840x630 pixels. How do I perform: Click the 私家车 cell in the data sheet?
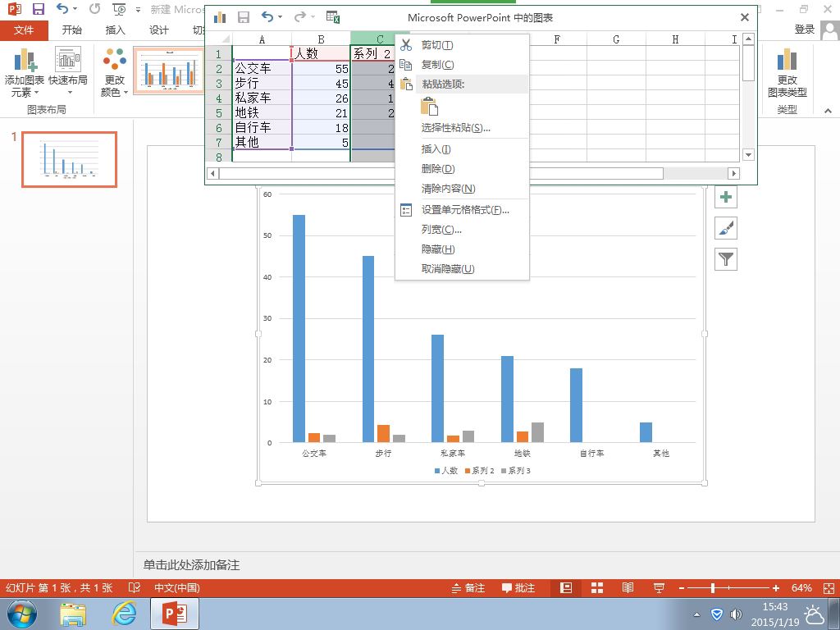[x=262, y=98]
